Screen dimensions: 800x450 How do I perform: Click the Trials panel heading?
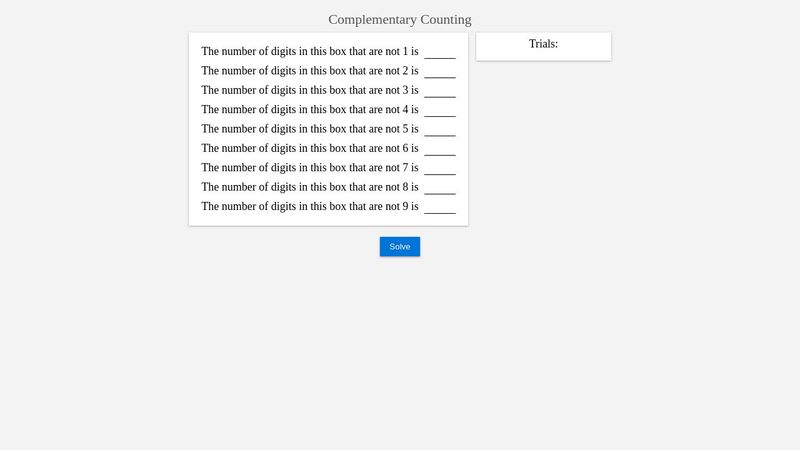[543, 44]
